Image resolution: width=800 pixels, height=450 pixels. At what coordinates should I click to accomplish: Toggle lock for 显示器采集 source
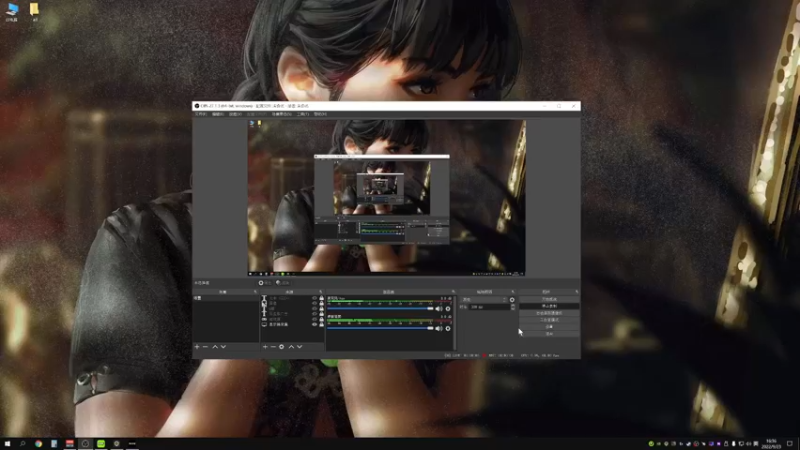coord(321,324)
